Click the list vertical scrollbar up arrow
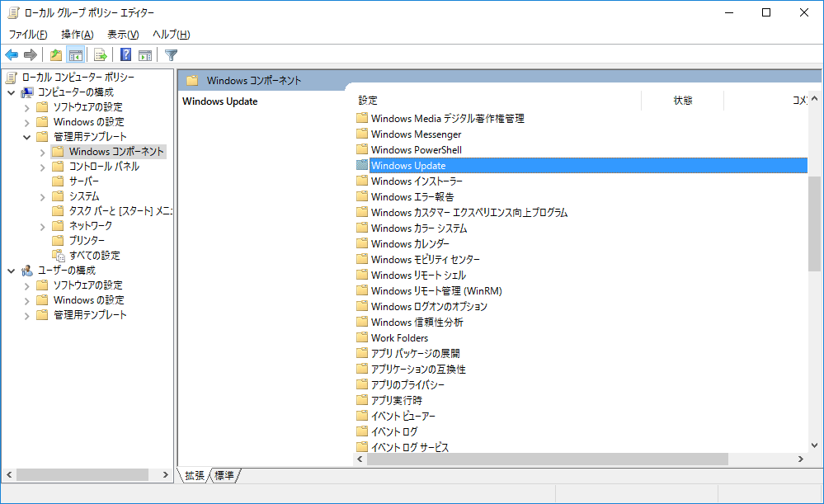Screen dimensions: 824x504 pyautogui.click(x=815, y=98)
